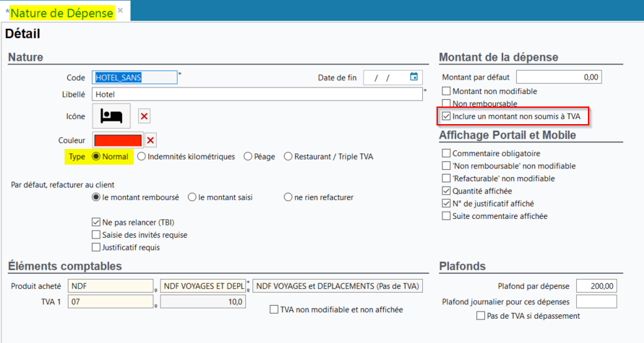Enable the Justificatif requis checkbox
The image size is (644, 343).
[97, 248]
